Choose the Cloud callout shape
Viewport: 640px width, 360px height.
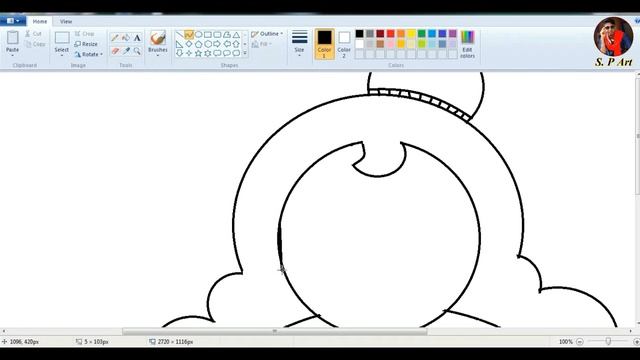pyautogui.click(x=236, y=53)
